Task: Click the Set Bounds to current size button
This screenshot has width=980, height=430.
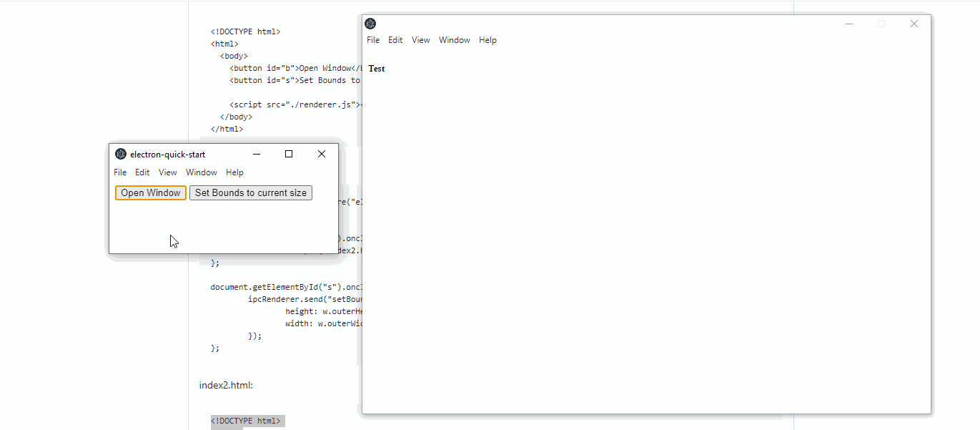Action: tap(250, 192)
